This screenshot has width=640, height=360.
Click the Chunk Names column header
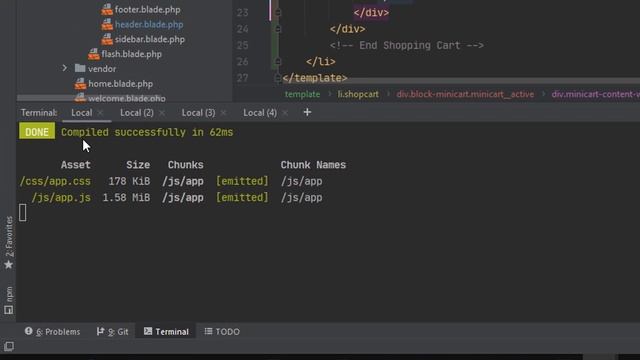coord(313,165)
